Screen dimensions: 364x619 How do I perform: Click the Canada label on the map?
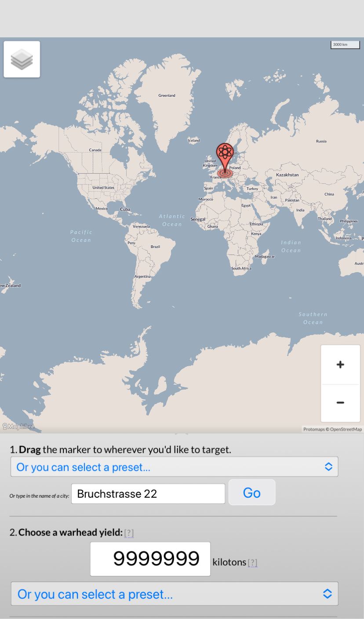pyautogui.click(x=95, y=150)
